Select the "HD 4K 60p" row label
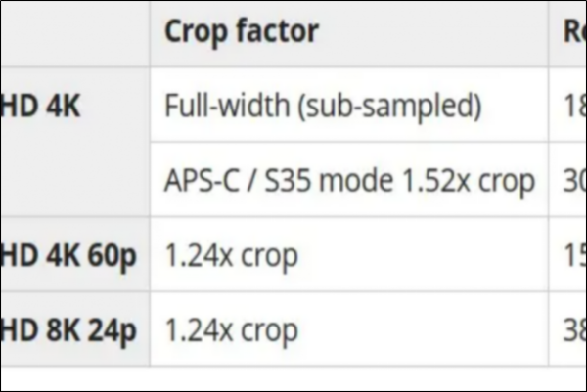 click(x=68, y=255)
